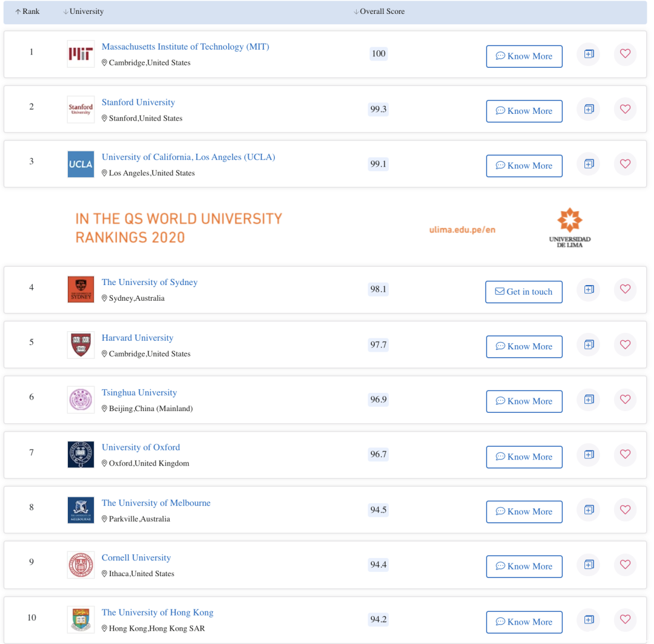Add UCLA to the compare list
654x644 pixels.
[589, 164]
